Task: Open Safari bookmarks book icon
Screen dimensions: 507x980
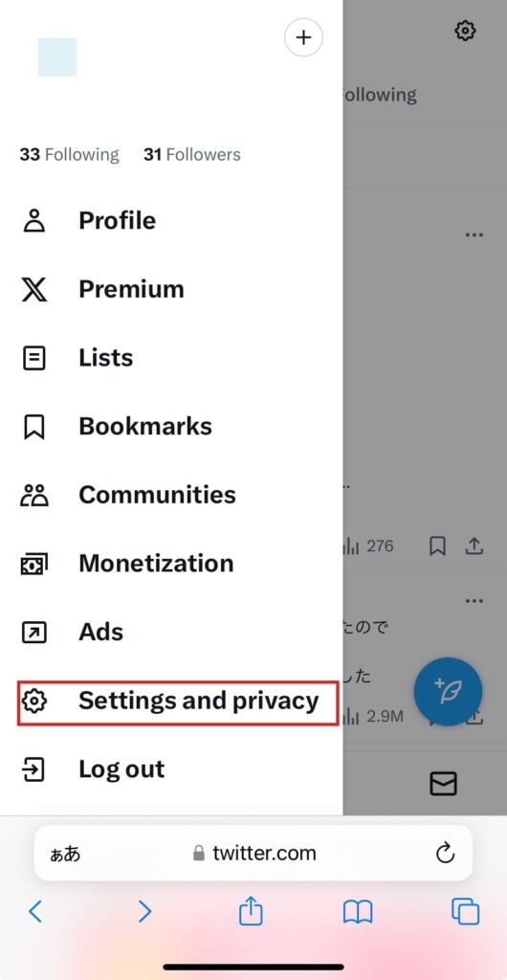Action: coord(358,912)
